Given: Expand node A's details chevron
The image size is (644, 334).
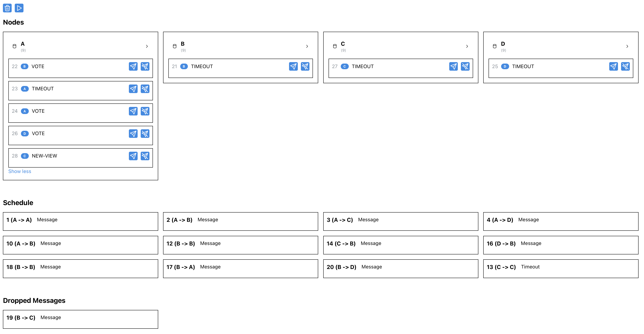Looking at the screenshot, I should pyautogui.click(x=147, y=46).
